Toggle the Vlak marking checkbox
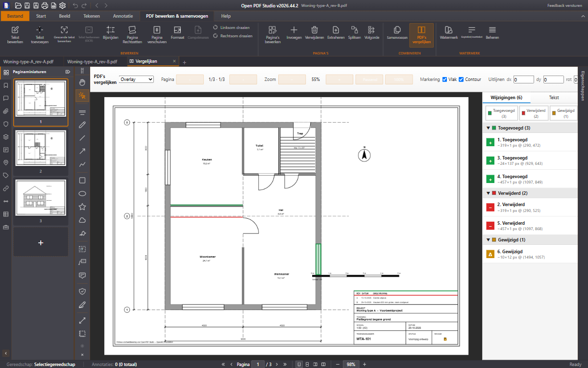588x368 pixels. (445, 79)
